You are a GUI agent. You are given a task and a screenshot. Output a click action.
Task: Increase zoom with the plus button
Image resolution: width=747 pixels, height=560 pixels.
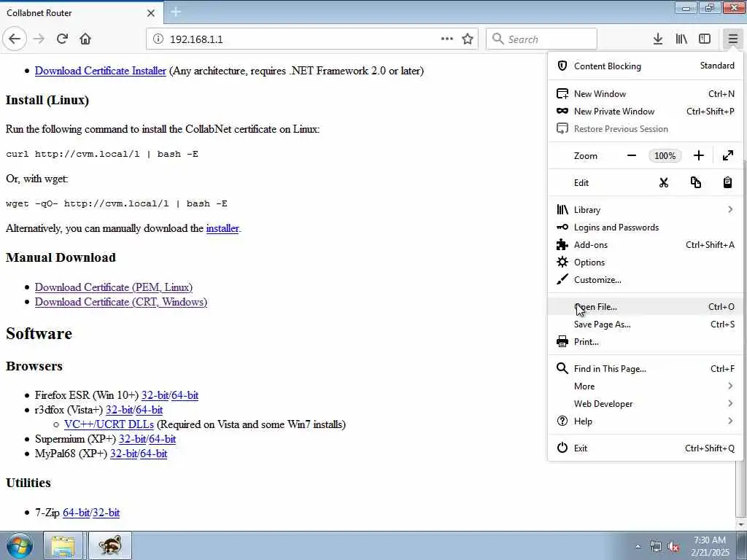[698, 156]
